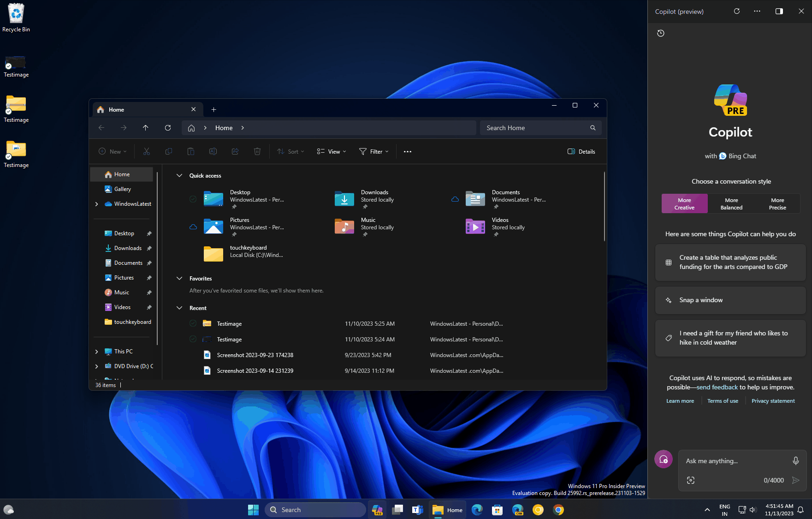Toggle Copilot docked side-by-side view icon
The width and height of the screenshot is (812, 519).
[779, 11]
